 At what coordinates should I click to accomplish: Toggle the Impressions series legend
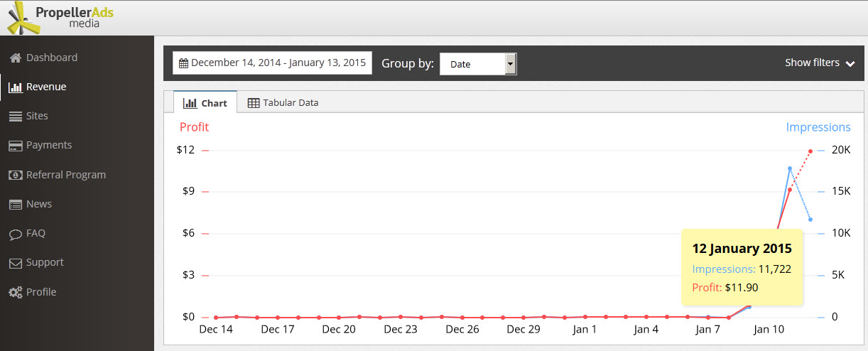point(818,127)
